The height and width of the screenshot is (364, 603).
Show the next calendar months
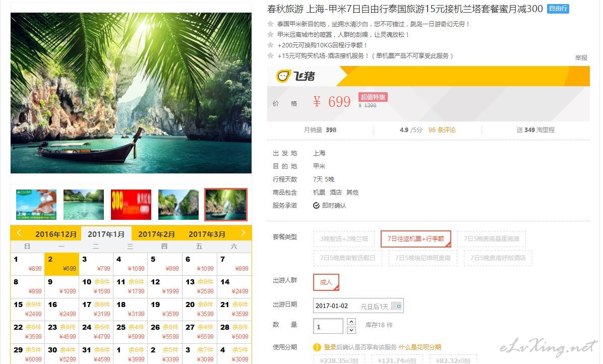pos(243,233)
